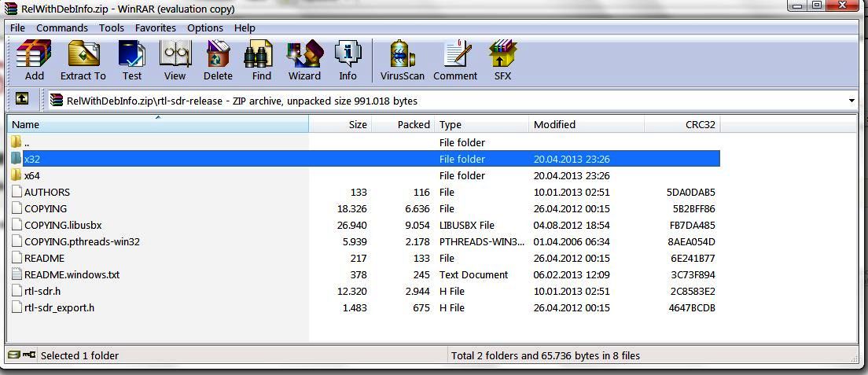Image resolution: width=868 pixels, height=375 pixels.
Task: Open the File menu
Action: click(18, 28)
